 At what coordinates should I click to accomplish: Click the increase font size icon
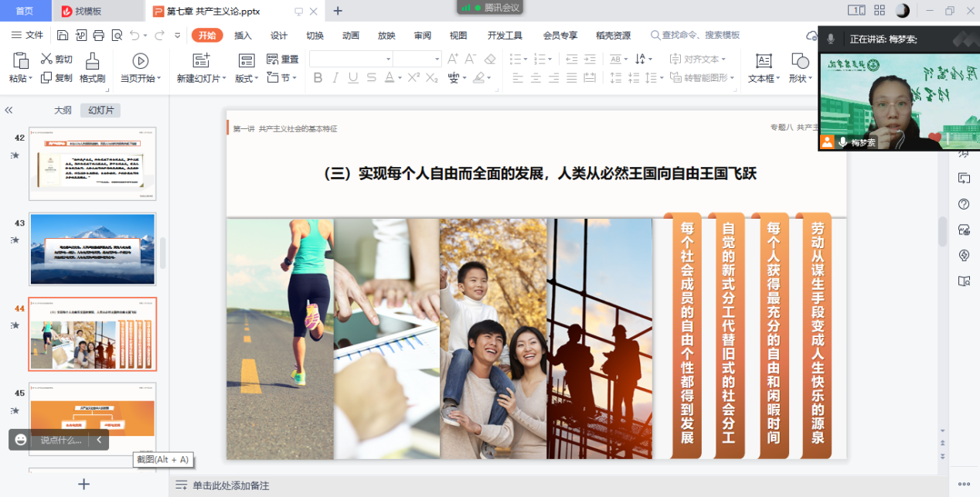[452, 60]
